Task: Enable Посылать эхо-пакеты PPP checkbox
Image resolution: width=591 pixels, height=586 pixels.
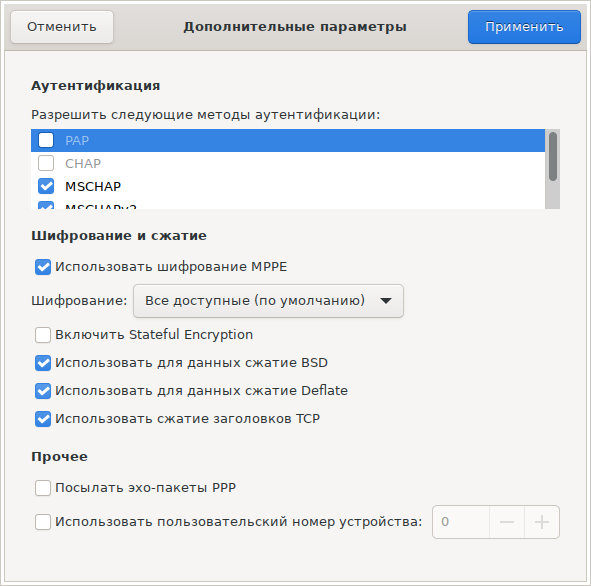Action: coord(43,488)
